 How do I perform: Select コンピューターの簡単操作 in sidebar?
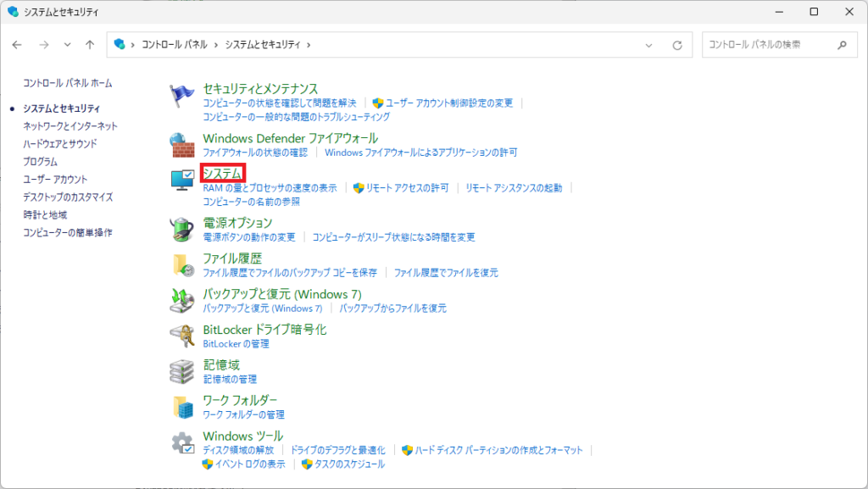(68, 232)
